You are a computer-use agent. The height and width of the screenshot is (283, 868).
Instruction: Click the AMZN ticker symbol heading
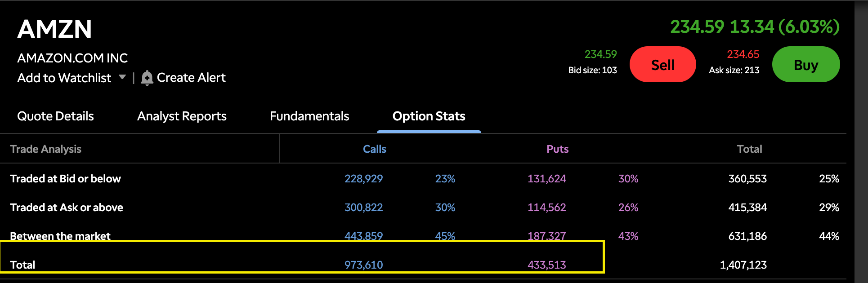pyautogui.click(x=54, y=29)
